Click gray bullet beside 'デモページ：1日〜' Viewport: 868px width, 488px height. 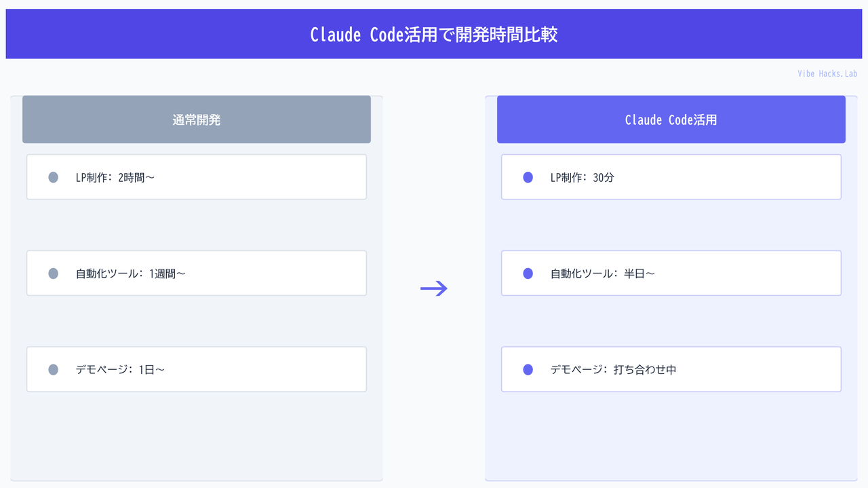[x=54, y=370]
